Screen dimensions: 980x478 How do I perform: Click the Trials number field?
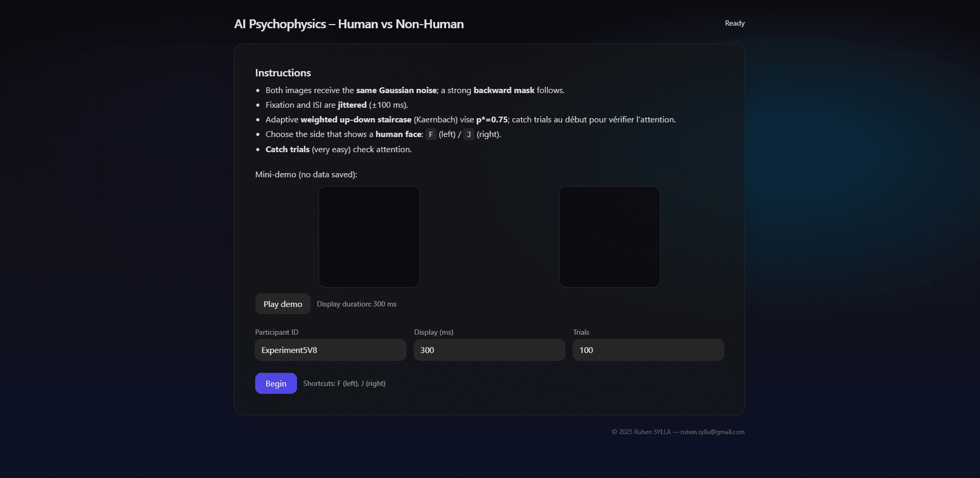pos(648,350)
